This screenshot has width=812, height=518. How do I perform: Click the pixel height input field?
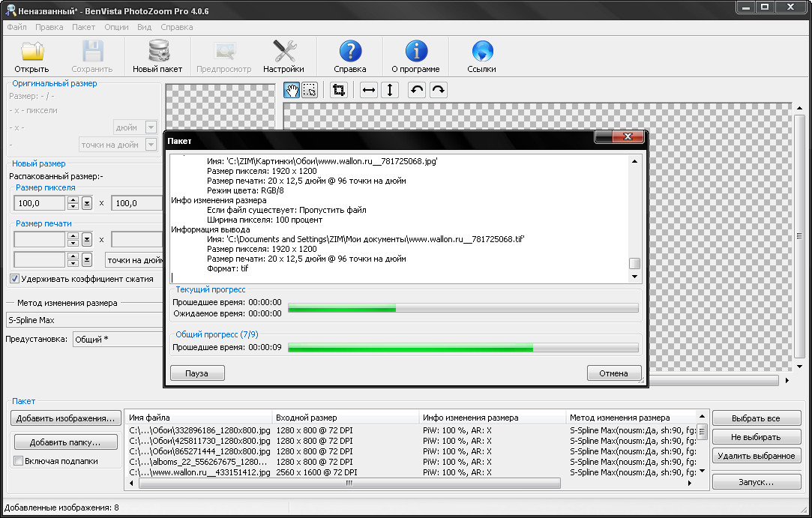[136, 203]
